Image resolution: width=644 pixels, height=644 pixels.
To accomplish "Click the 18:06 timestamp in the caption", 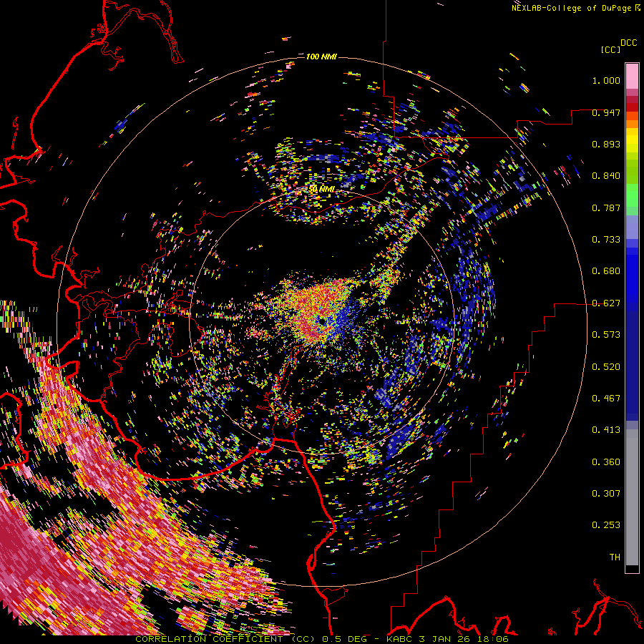I will (x=494, y=639).
